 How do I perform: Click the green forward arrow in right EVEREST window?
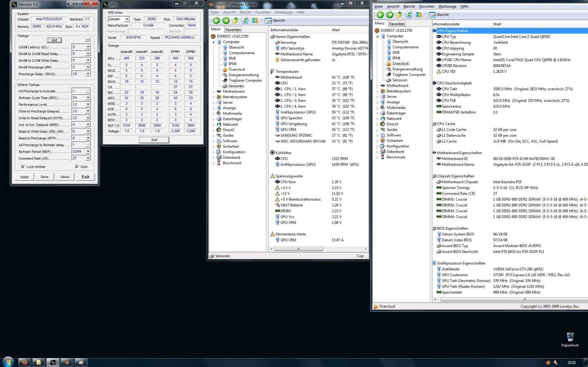(x=390, y=15)
